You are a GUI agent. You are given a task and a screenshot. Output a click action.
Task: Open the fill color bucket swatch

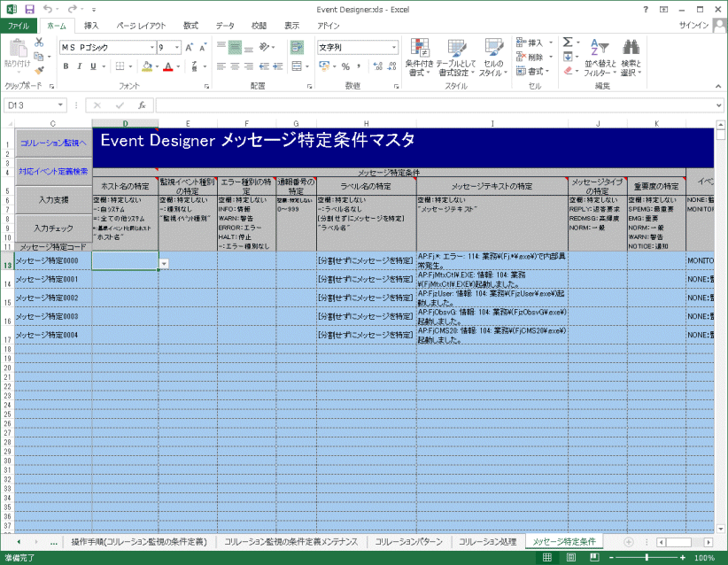coord(147,66)
